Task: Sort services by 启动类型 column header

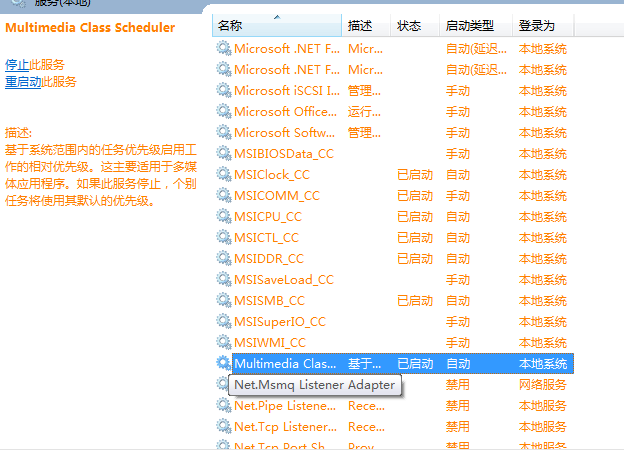Action: (x=476, y=25)
